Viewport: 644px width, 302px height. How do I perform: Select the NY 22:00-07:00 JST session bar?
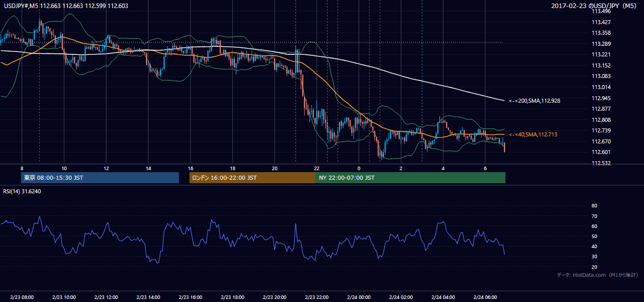[411, 178]
